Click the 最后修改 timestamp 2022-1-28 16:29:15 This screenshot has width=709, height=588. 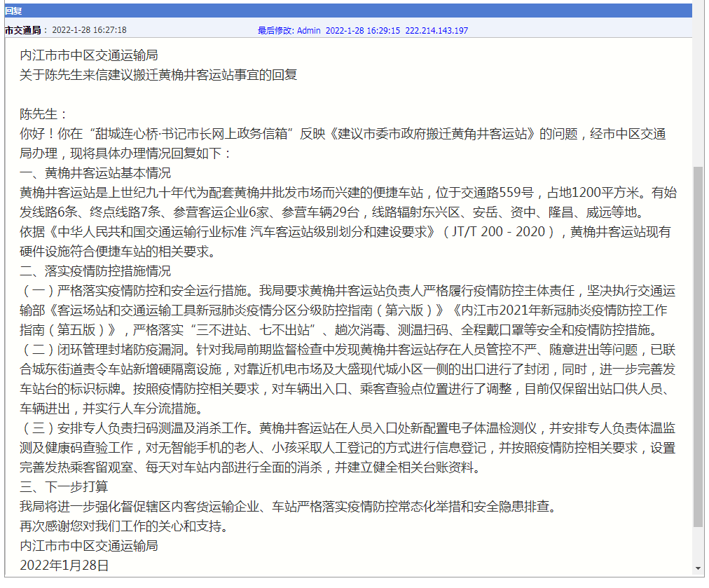362,30
